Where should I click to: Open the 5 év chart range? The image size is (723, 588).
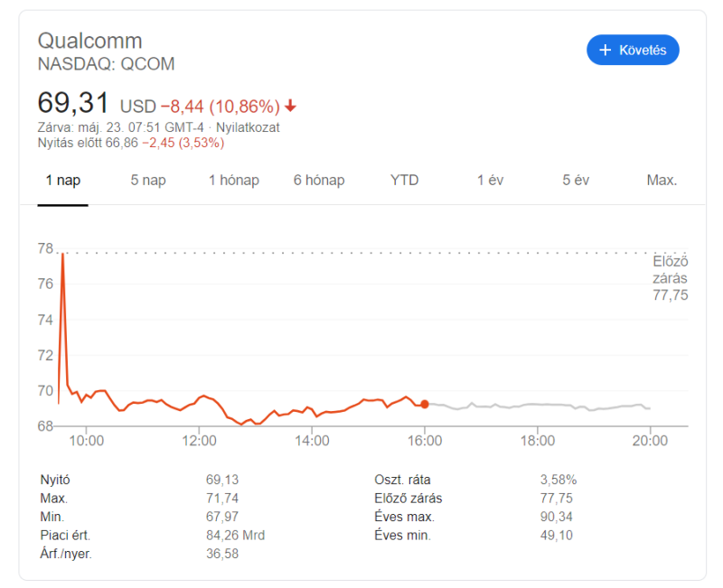tap(576, 180)
